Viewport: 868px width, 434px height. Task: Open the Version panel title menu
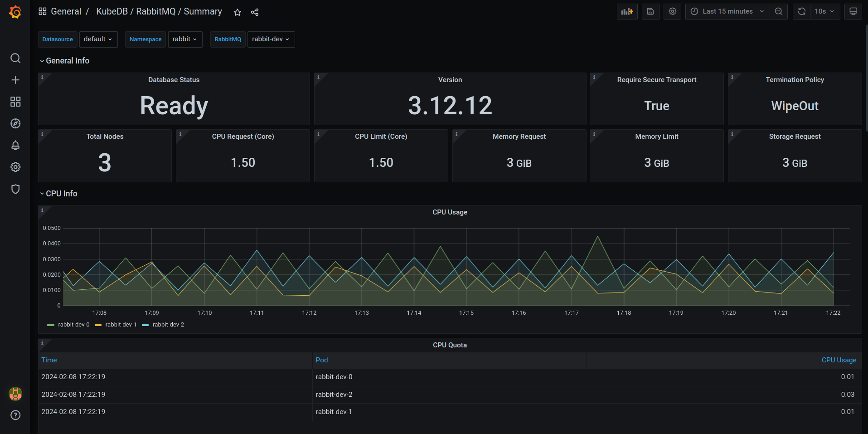click(x=450, y=80)
